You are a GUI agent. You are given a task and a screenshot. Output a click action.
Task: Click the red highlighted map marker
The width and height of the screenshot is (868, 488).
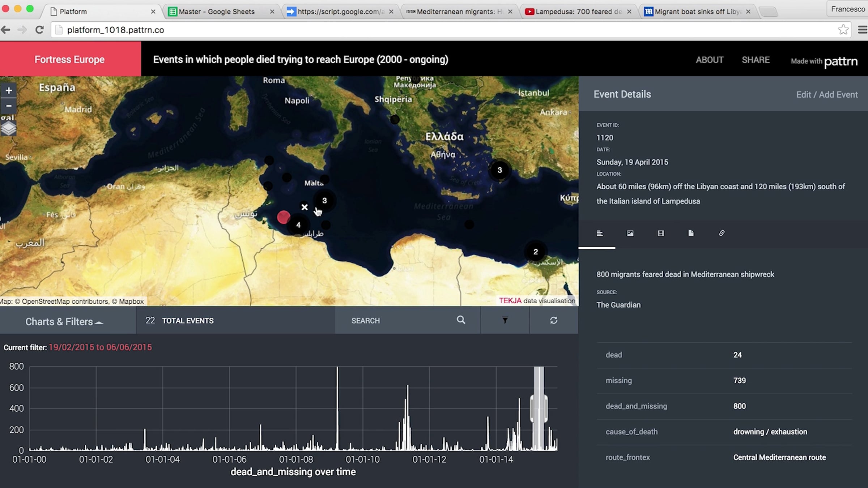coord(283,217)
